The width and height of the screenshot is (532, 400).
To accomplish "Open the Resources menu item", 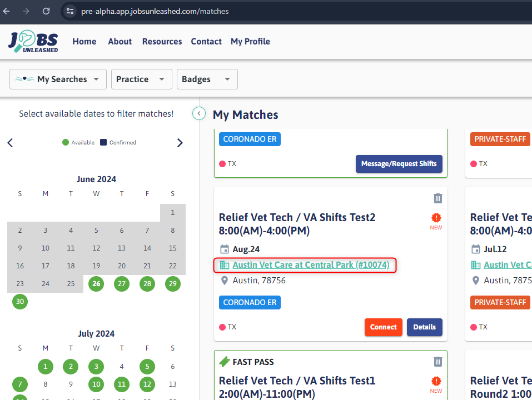I will click(162, 41).
